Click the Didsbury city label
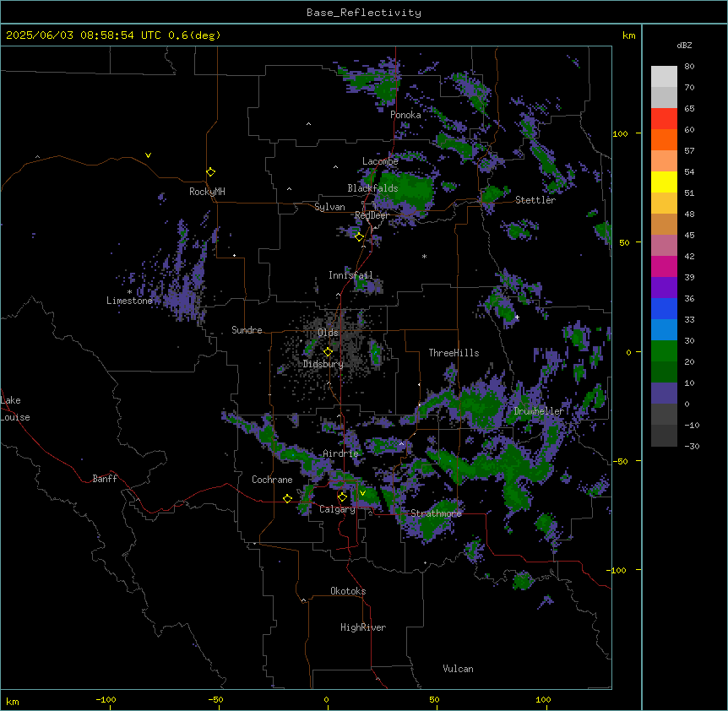This screenshot has height=711, width=728. (x=323, y=364)
